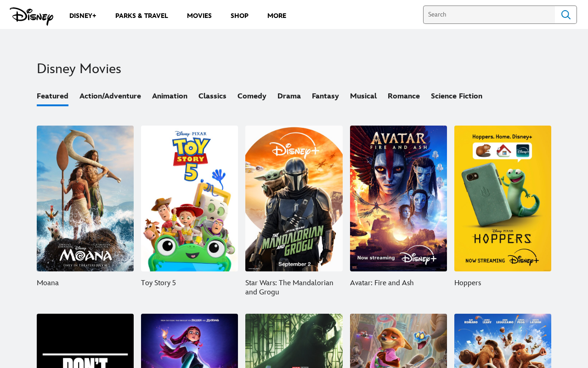Open the More menu item
Image resolution: width=588 pixels, height=368 pixels.
point(277,16)
